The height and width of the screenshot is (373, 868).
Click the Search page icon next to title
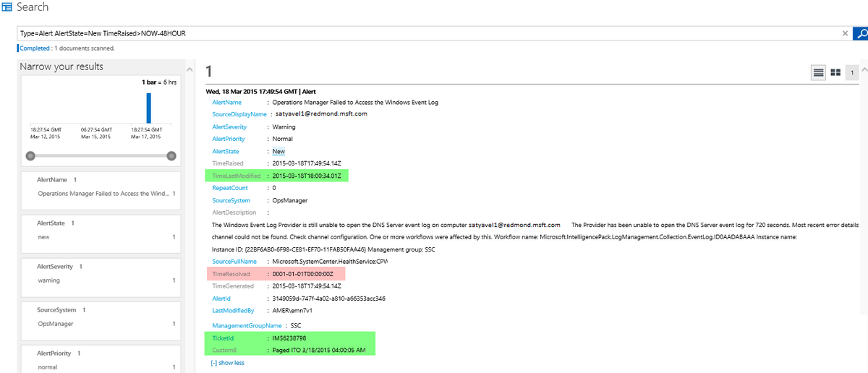coord(7,7)
